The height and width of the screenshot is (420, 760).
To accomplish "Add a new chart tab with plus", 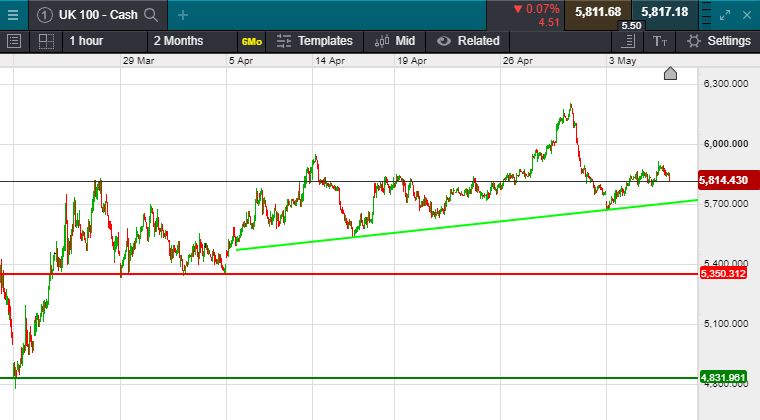I will point(183,15).
